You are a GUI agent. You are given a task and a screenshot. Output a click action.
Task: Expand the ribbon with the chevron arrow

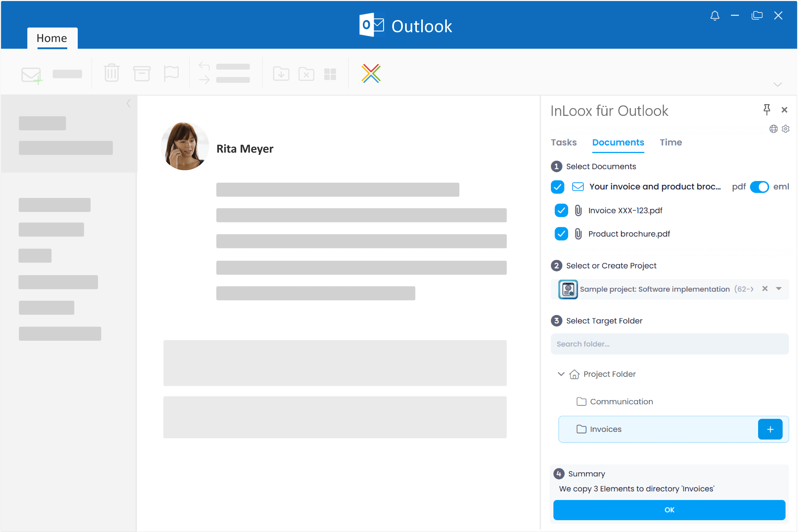tap(778, 85)
